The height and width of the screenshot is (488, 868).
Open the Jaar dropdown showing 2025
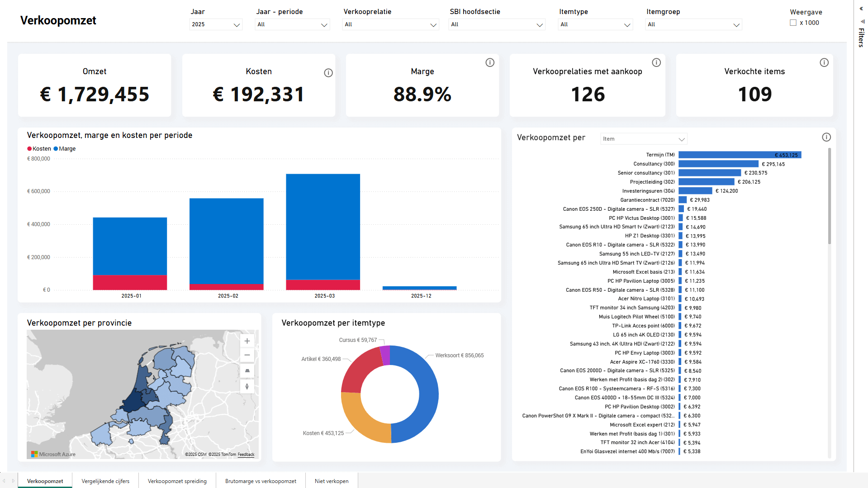(216, 24)
